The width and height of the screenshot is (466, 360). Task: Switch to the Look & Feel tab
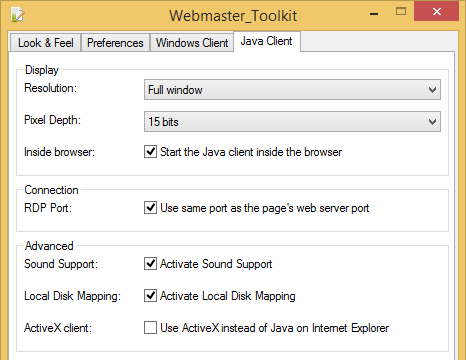(46, 43)
